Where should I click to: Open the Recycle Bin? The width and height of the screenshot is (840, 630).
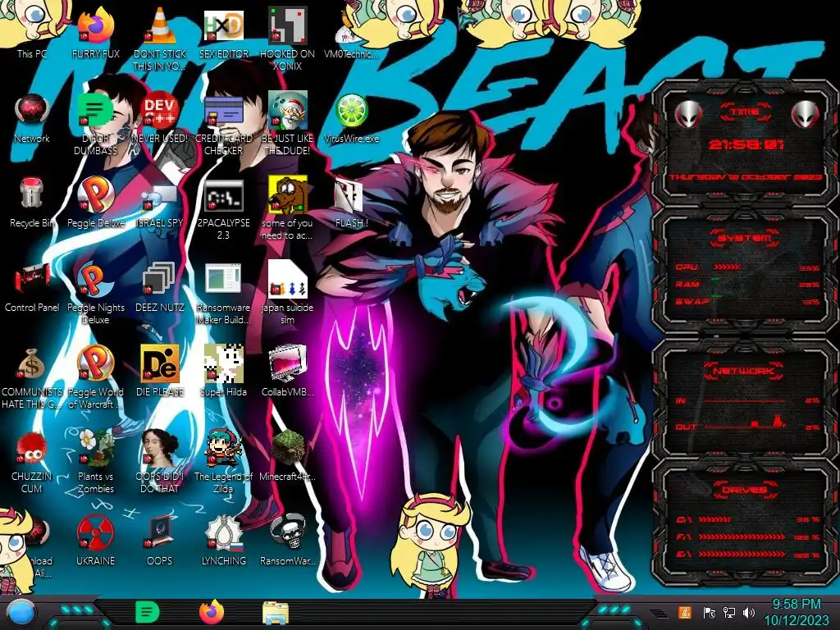coord(32,203)
